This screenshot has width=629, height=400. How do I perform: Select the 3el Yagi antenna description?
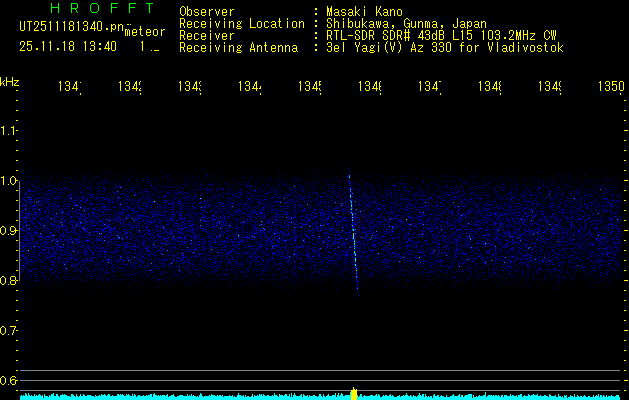tap(445, 47)
